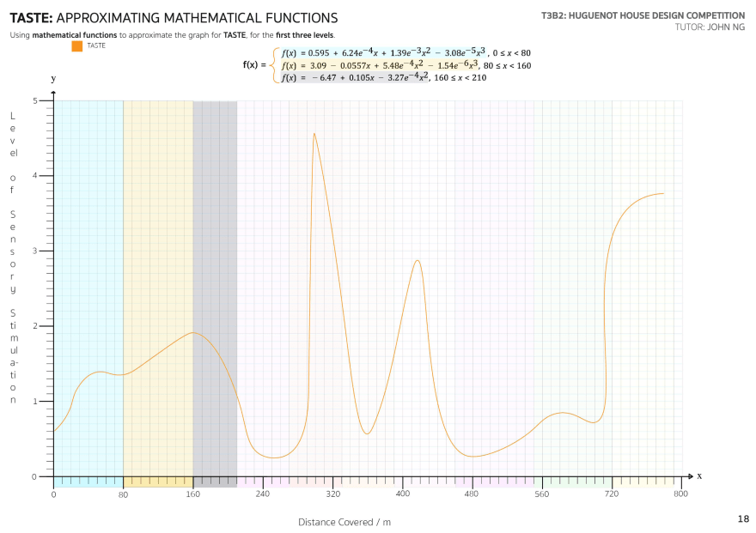Image resolution: width=756 pixels, height=533 pixels.
Task: Click the x-axis tick label 560
Action: (541, 494)
